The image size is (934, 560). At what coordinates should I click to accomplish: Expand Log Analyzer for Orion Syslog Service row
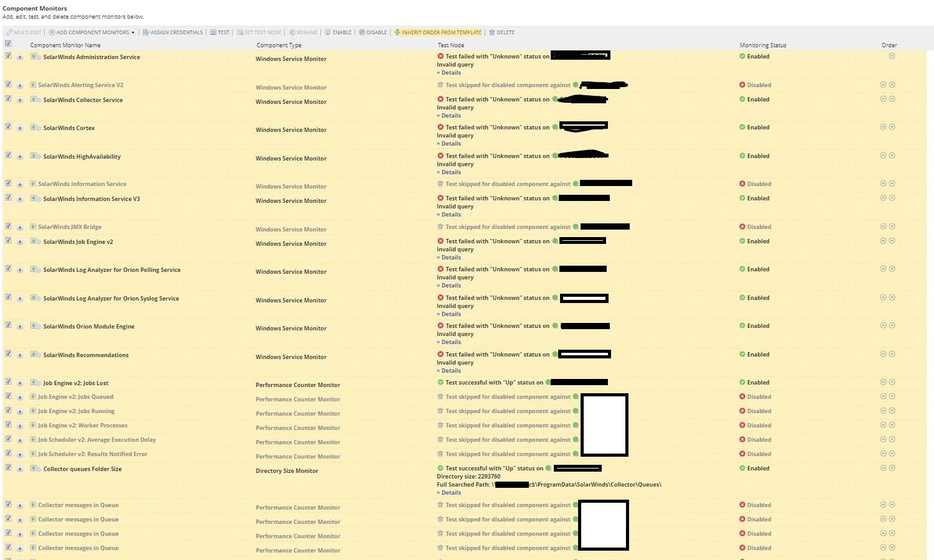tap(20, 299)
